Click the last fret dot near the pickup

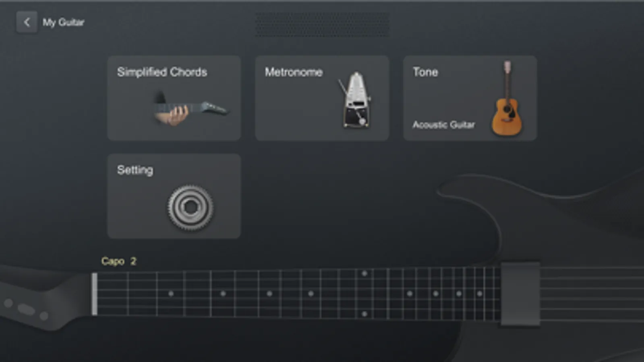point(480,294)
